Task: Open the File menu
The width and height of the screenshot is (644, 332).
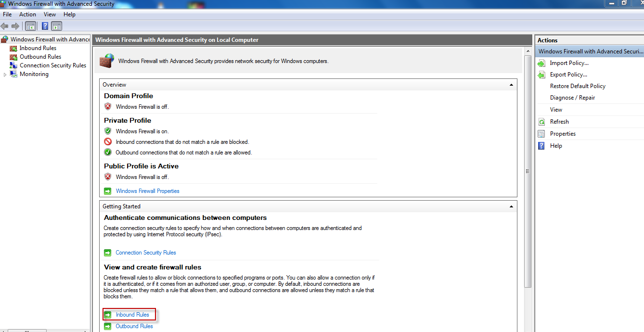Action: 7,14
